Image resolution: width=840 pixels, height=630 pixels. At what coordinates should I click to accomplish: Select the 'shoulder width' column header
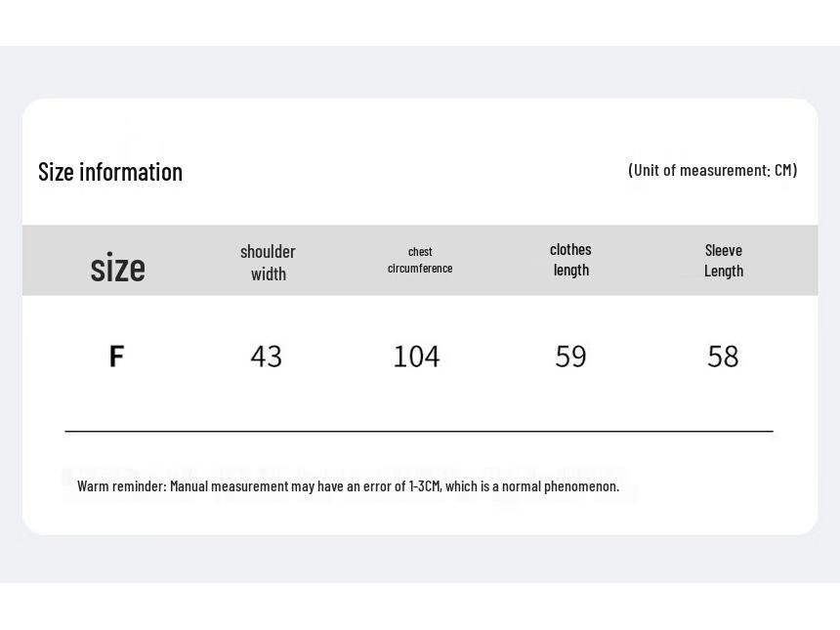268,263
